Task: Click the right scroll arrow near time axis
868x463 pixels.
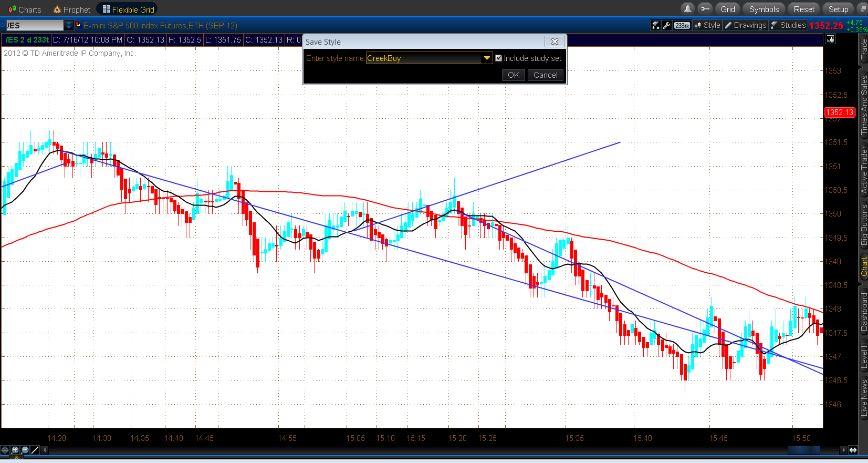Action: click(x=844, y=450)
